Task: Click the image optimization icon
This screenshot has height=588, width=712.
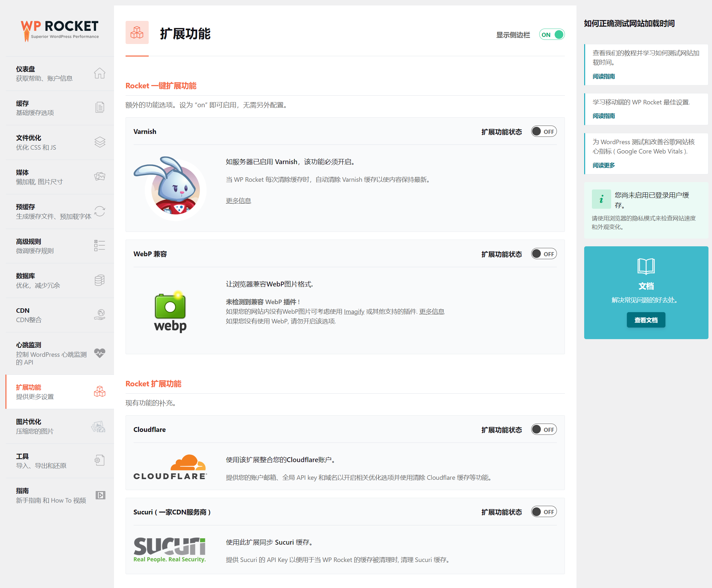Action: (x=98, y=426)
